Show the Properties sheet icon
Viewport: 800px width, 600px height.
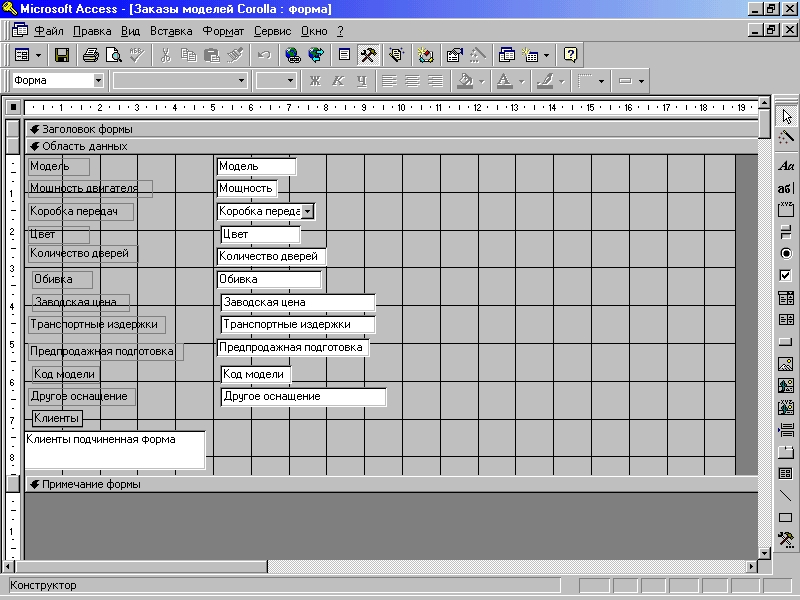click(x=454, y=55)
